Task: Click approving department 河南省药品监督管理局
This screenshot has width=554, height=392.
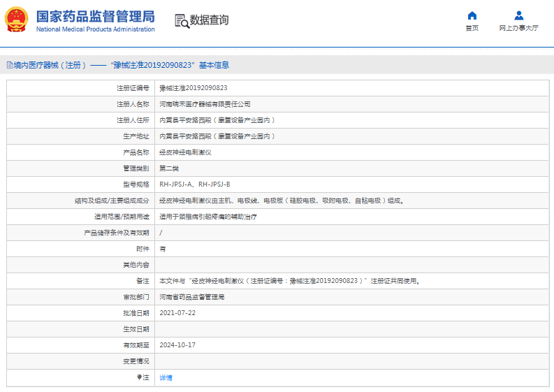Action: coord(192,297)
